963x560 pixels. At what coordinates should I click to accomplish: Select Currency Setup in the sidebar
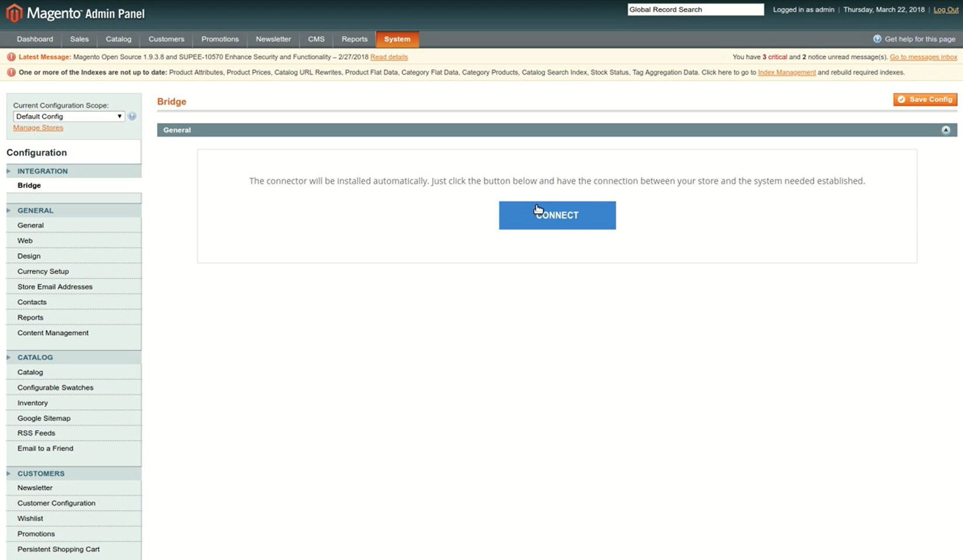click(43, 272)
